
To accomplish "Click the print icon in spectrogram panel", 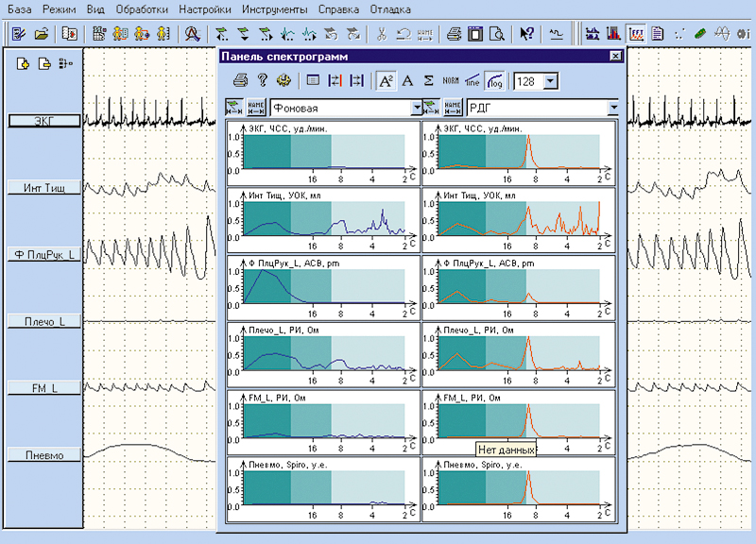I will point(242,81).
